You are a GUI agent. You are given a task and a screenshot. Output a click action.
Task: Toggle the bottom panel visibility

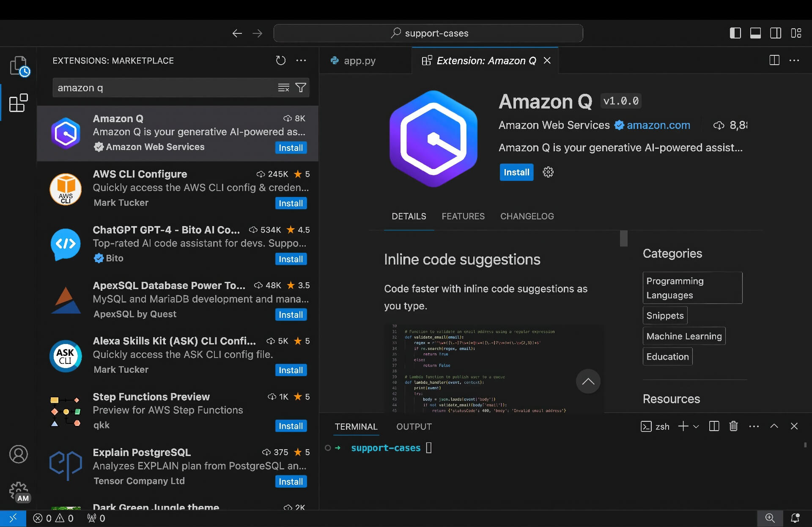(x=755, y=33)
